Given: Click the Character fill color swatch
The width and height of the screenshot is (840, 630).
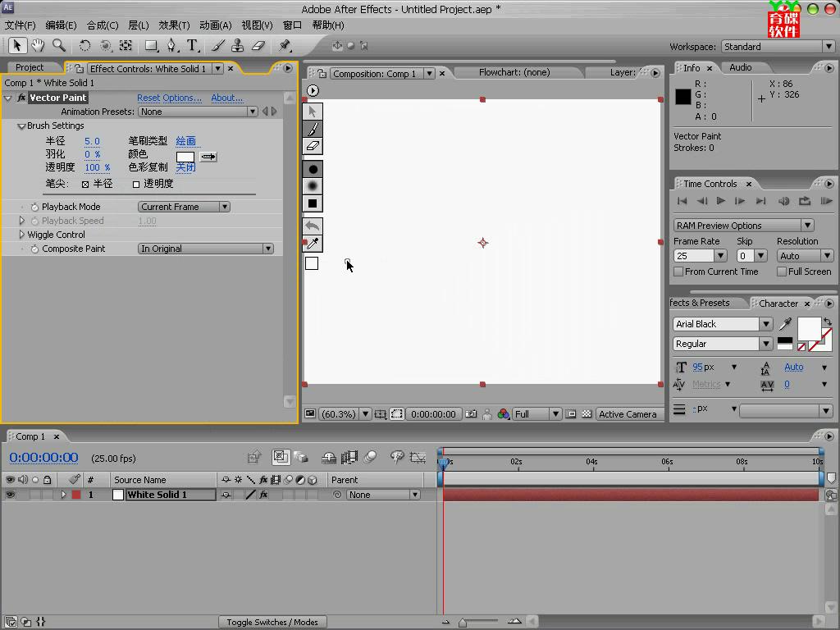Looking at the screenshot, I should (x=809, y=328).
